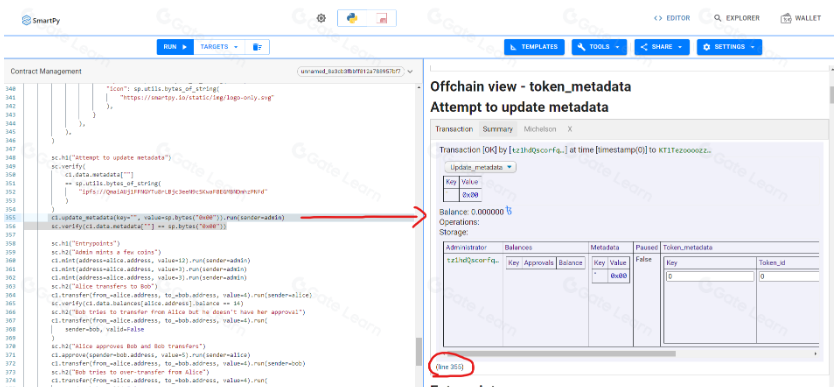Expand the contract name chevron
The height and width of the screenshot is (387, 840).
tap(410, 71)
